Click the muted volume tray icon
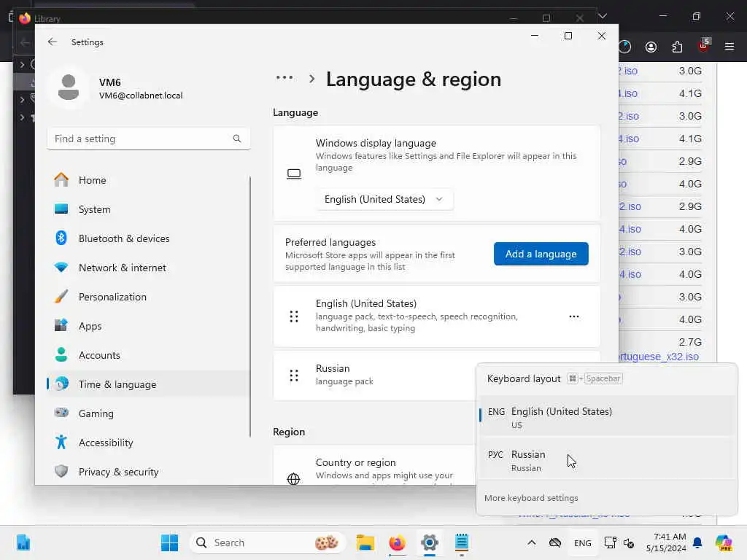The image size is (747, 560). coord(629,542)
